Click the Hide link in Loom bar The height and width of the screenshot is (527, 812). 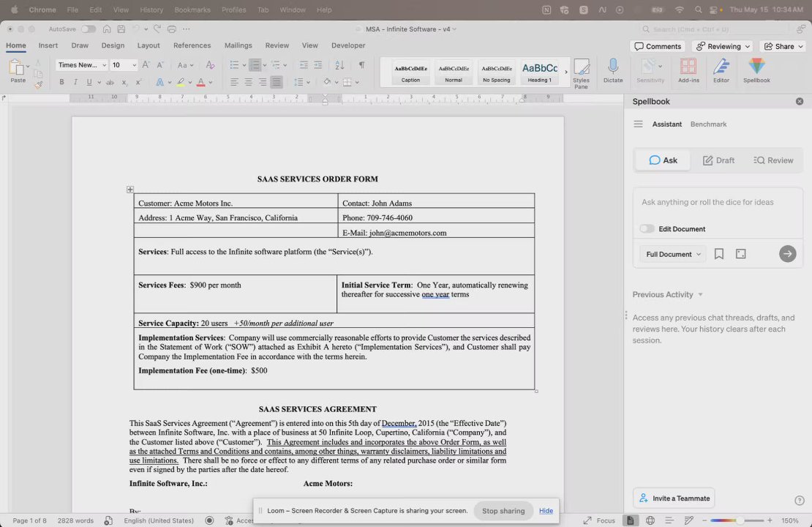click(x=546, y=510)
